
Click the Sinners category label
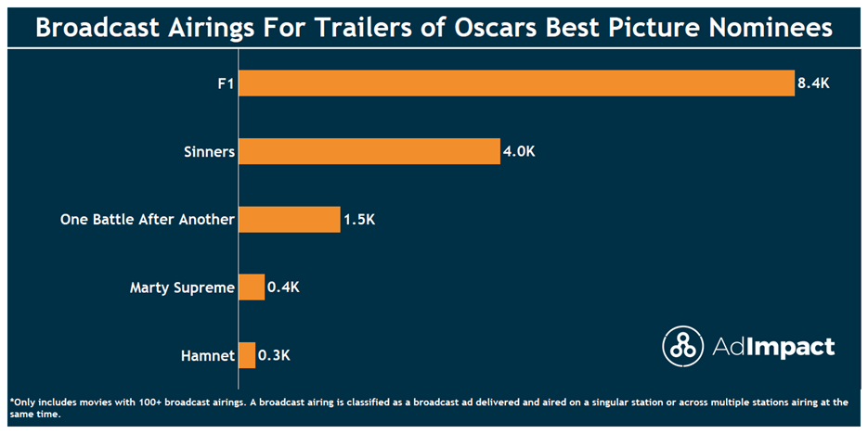[x=208, y=152]
